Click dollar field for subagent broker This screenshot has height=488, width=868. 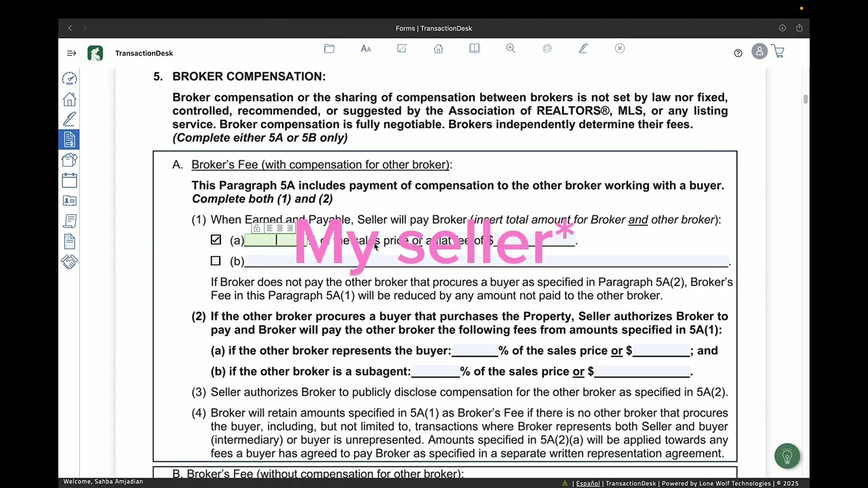click(642, 371)
